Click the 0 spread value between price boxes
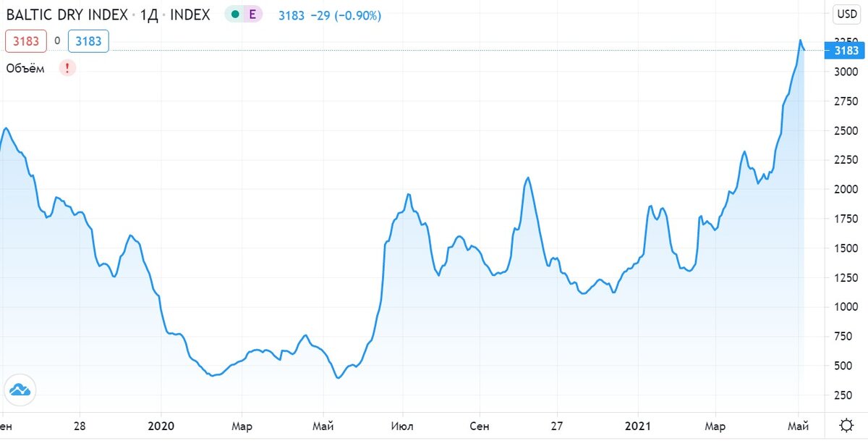This screenshot has height=441, width=868. (x=56, y=41)
